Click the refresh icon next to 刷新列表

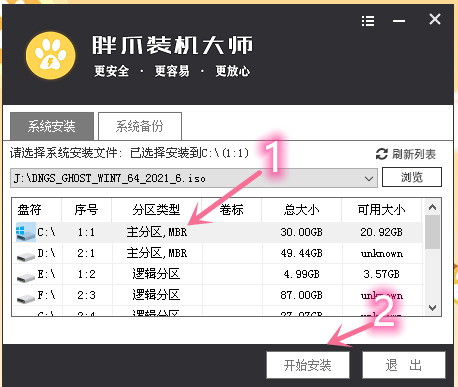pyautogui.click(x=382, y=154)
